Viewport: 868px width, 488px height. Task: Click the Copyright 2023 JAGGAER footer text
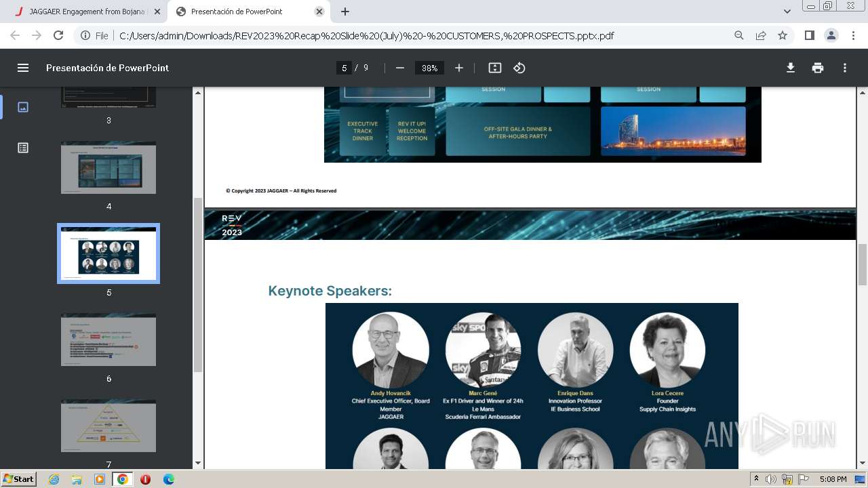(281, 191)
